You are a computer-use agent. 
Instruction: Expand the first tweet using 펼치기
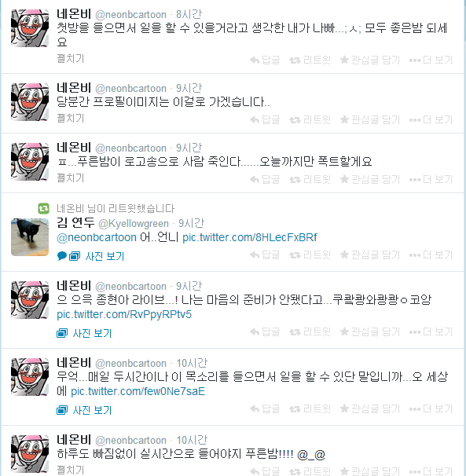tap(70, 59)
